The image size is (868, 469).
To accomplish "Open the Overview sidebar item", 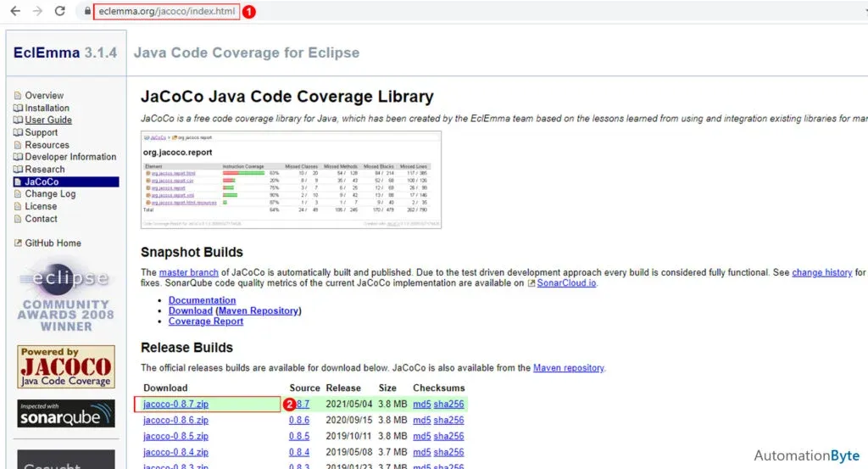I will [44, 96].
